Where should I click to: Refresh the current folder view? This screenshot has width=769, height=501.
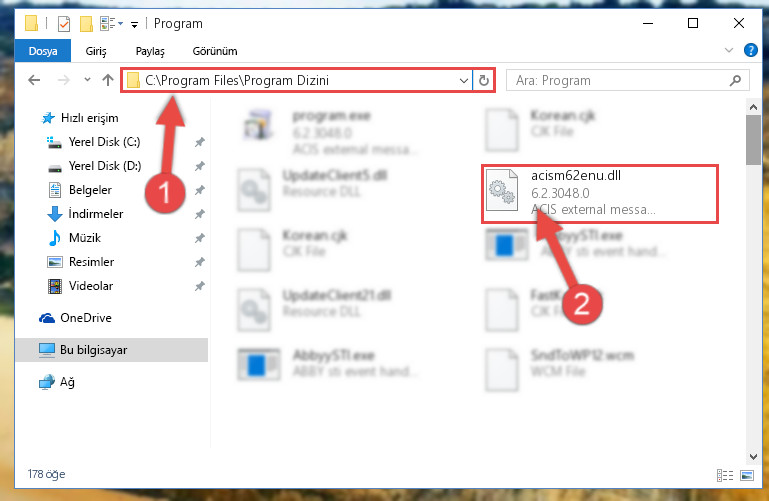tap(484, 80)
